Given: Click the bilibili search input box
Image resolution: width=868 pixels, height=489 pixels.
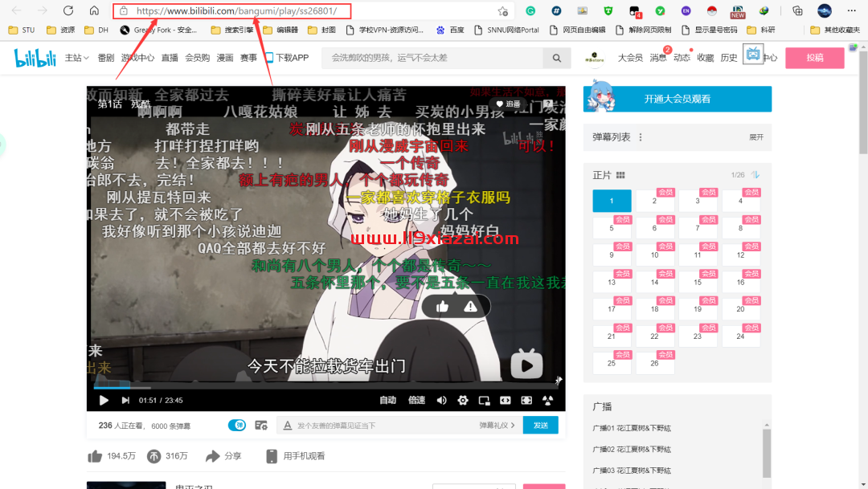Looking at the screenshot, I should [433, 58].
